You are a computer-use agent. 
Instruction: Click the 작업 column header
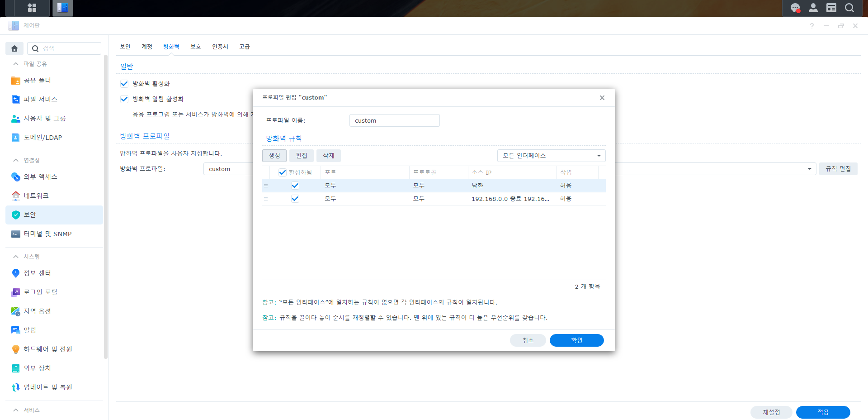[577, 172]
